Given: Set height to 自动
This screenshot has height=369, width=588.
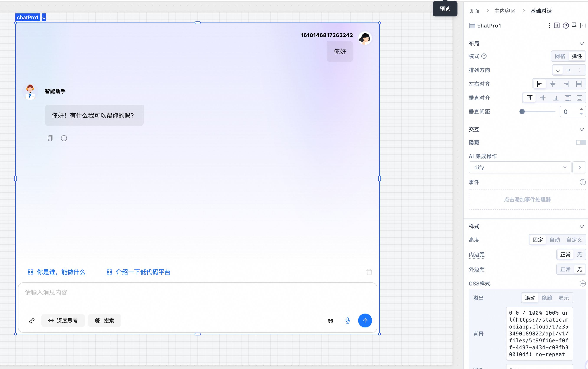Looking at the screenshot, I should point(555,240).
